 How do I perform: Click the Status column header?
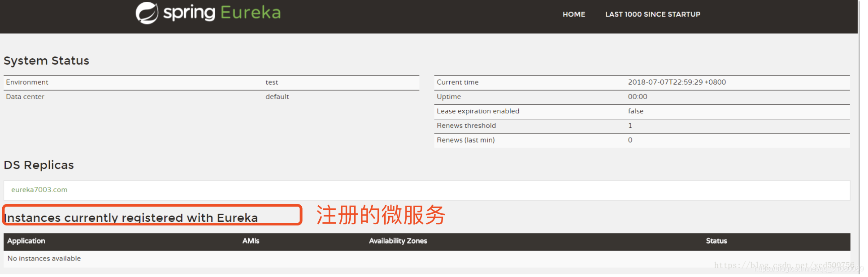pyautogui.click(x=716, y=241)
